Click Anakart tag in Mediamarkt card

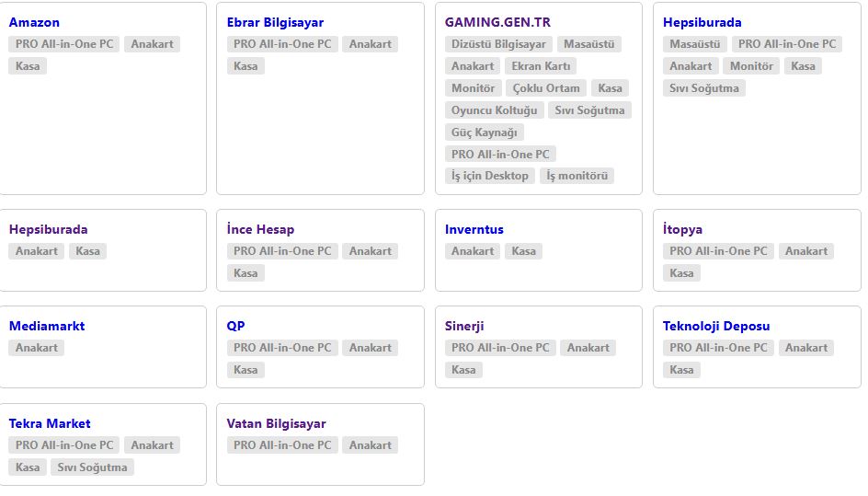point(37,348)
